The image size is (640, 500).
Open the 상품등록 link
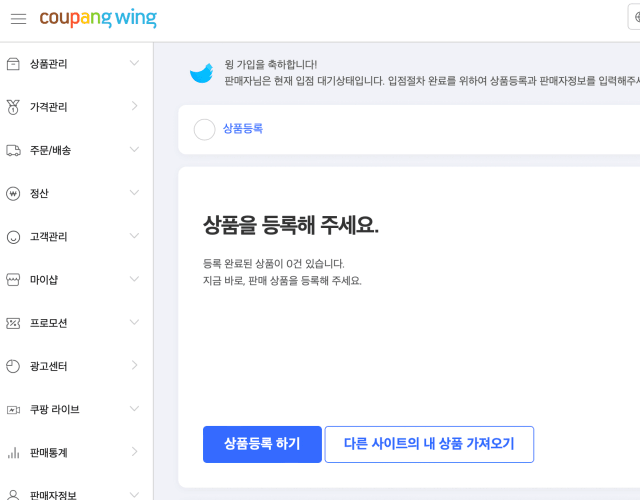click(x=243, y=129)
